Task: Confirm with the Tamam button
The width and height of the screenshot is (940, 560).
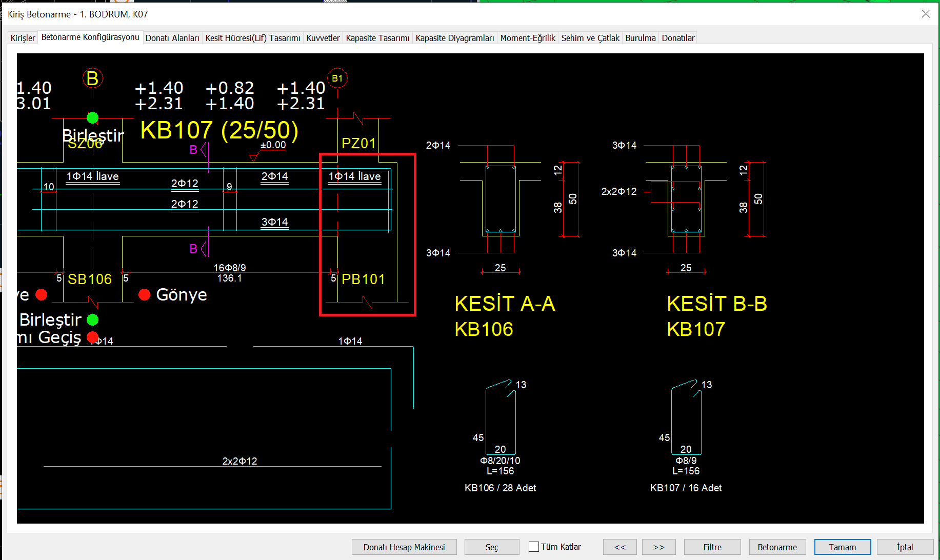Action: click(843, 547)
